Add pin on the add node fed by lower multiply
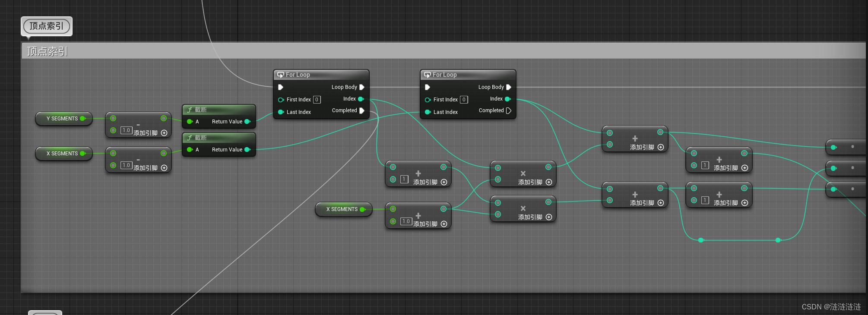The height and width of the screenshot is (315, 868). coord(661,203)
